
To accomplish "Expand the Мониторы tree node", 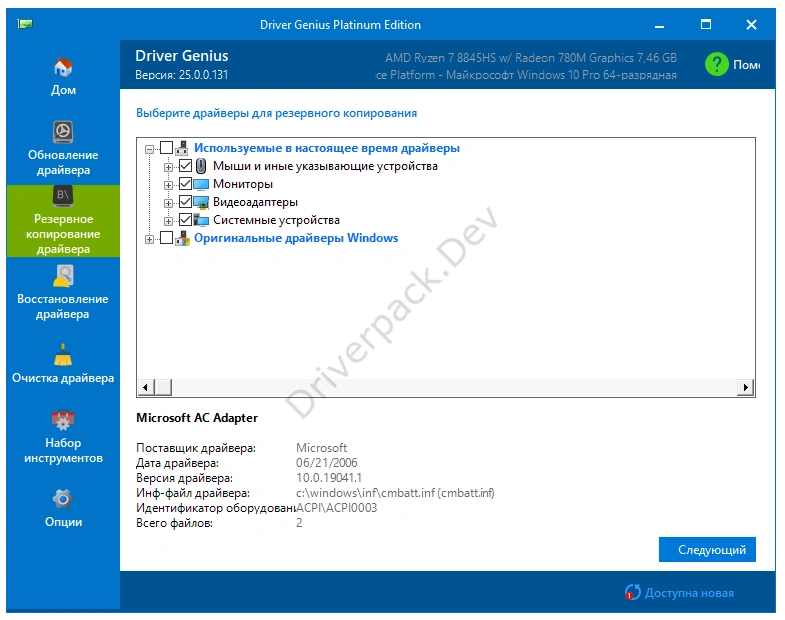I will tap(168, 185).
